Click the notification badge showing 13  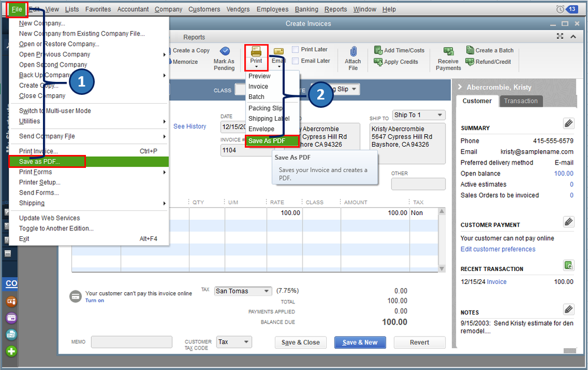[572, 9]
